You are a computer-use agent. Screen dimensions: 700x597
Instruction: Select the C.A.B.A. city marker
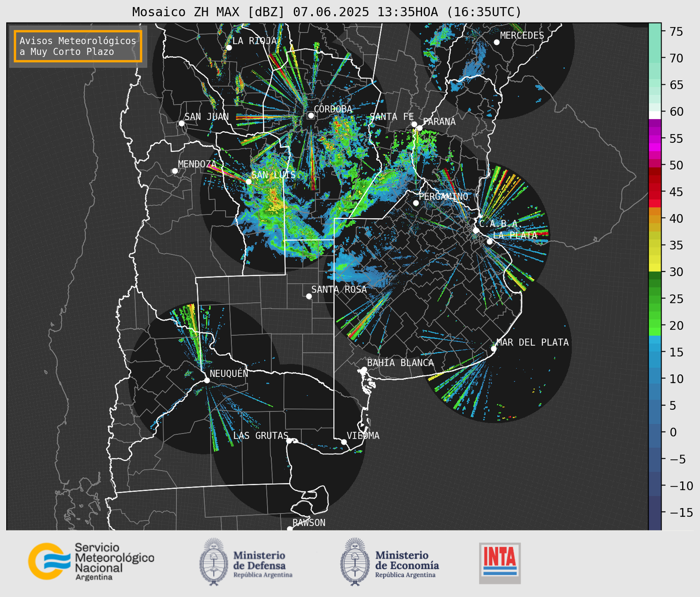pos(476,230)
